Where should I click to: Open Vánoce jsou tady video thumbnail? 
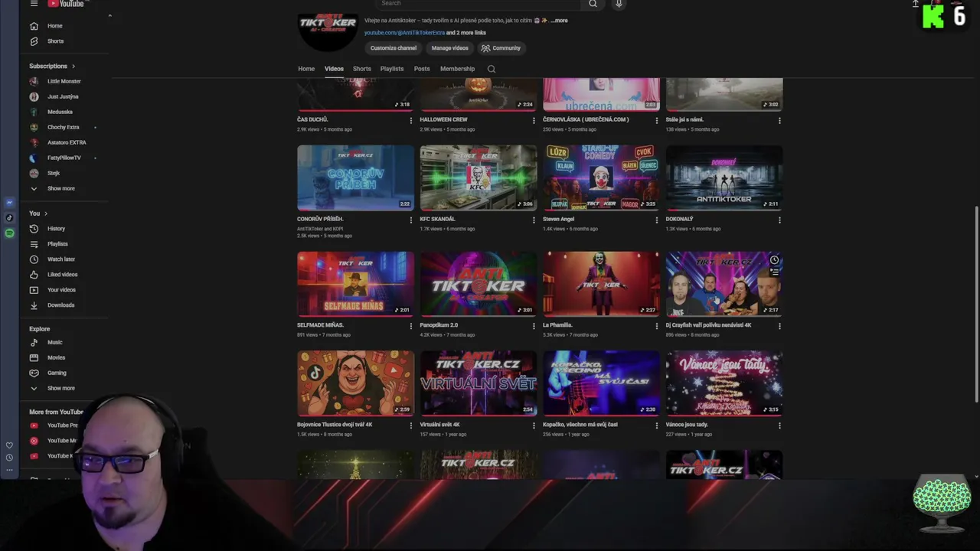pyautogui.click(x=724, y=383)
